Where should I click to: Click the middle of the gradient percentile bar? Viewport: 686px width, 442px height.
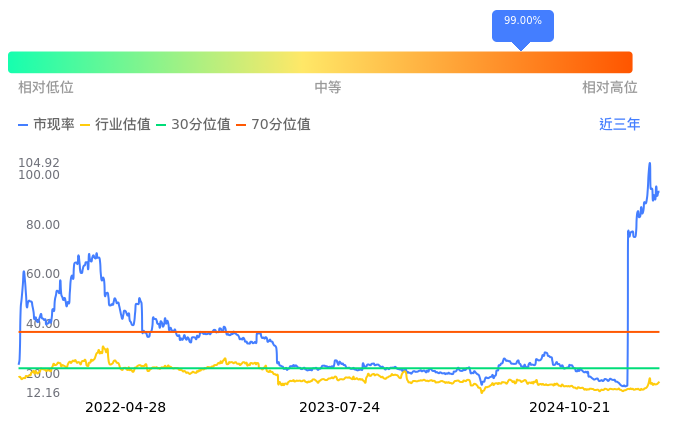[320, 62]
